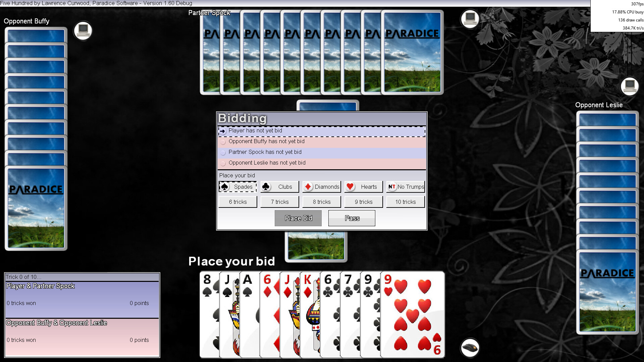Click the face-down kitty card below the dialog
This screenshot has height=362, width=644.
(316, 246)
